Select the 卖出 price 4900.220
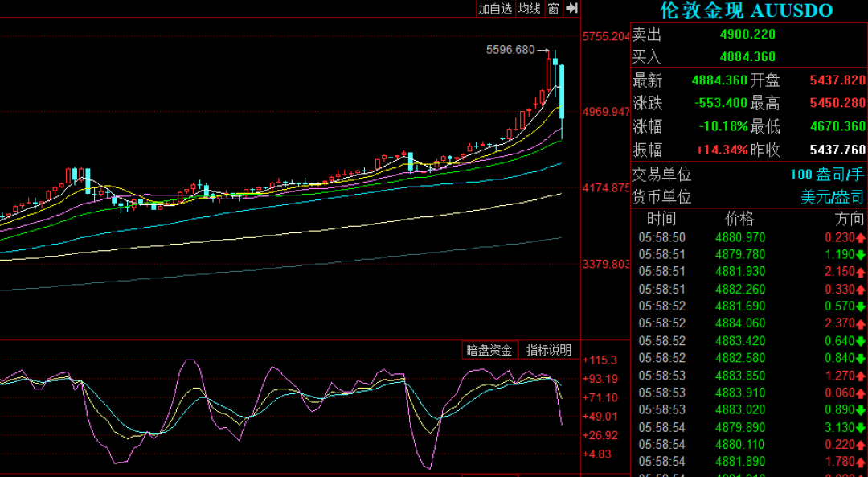This screenshot has width=868, height=477. pos(747,34)
